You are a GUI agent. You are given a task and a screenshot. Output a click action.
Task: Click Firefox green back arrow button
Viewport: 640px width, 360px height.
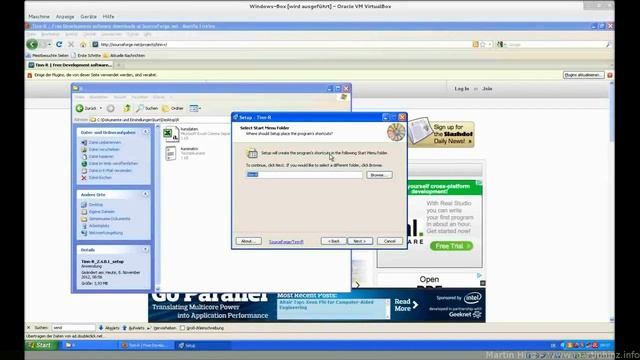pos(32,44)
